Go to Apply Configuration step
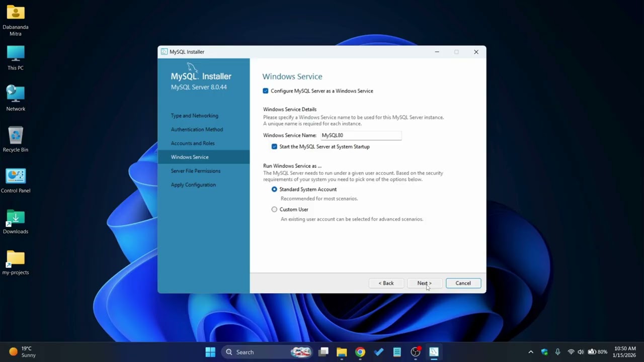644x362 pixels. pyautogui.click(x=193, y=185)
